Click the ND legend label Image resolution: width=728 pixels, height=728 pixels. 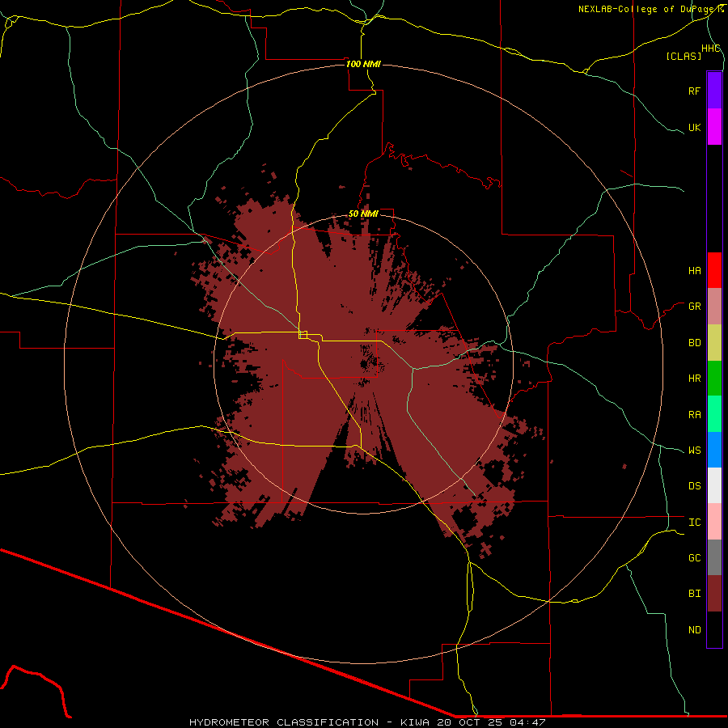click(695, 630)
